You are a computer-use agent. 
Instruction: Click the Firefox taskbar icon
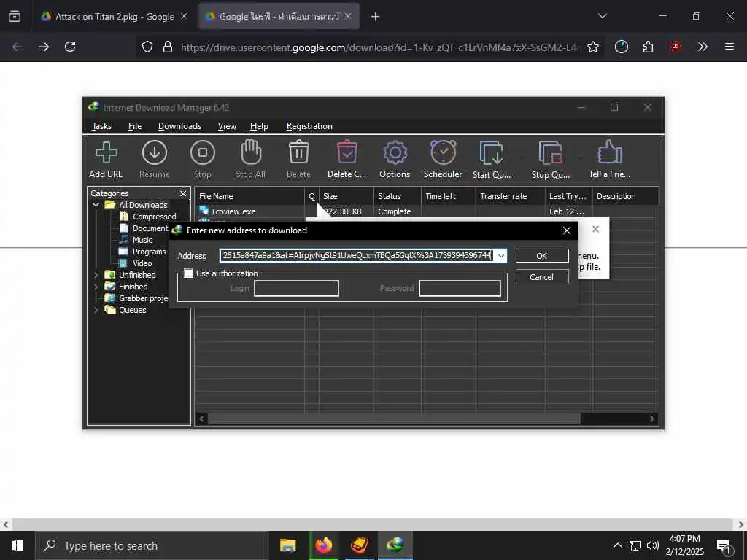click(x=323, y=545)
